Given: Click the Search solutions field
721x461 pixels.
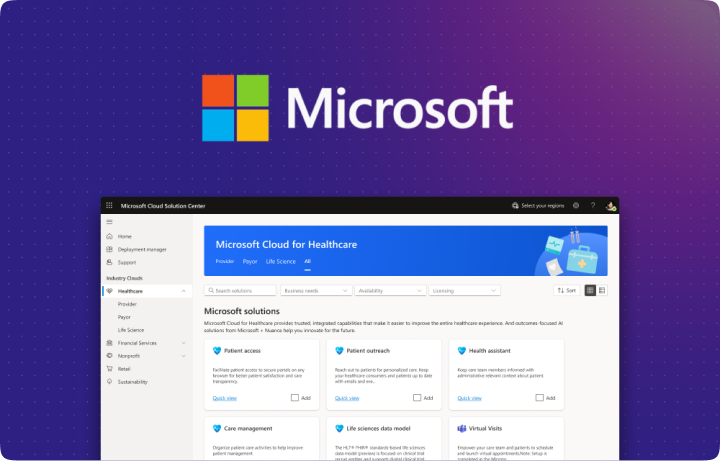Looking at the screenshot, I should [240, 290].
